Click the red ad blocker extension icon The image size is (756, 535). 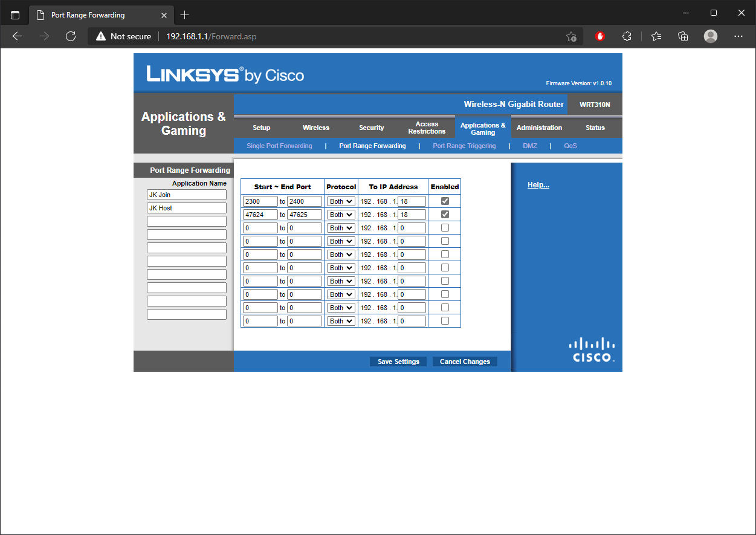point(600,36)
